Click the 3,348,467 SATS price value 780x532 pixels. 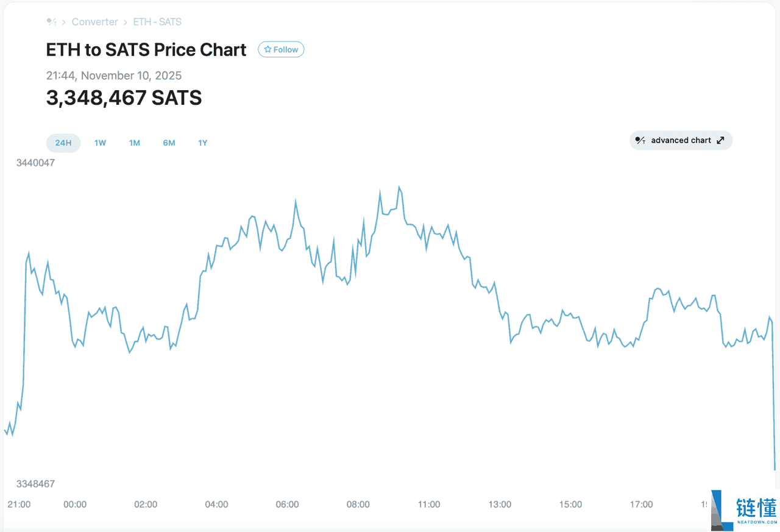click(x=124, y=98)
